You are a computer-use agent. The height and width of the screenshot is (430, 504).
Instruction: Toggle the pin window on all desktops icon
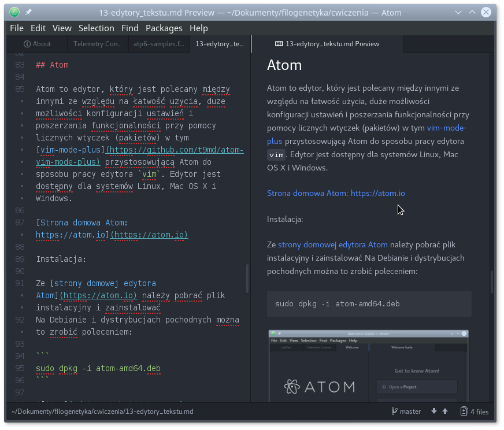coord(28,12)
